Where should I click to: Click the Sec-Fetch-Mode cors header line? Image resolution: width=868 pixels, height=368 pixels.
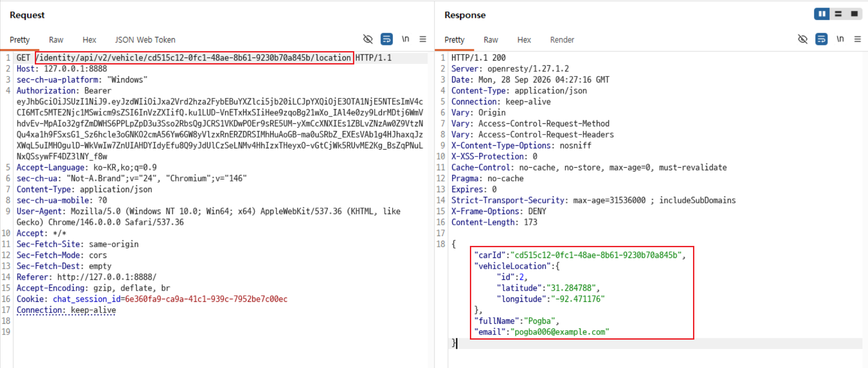pyautogui.click(x=61, y=255)
